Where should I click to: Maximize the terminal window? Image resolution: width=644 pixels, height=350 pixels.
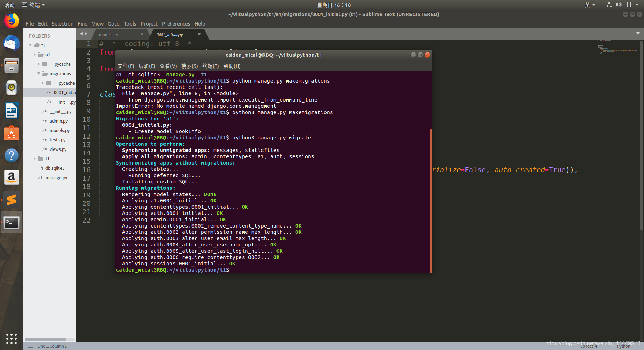pos(420,55)
